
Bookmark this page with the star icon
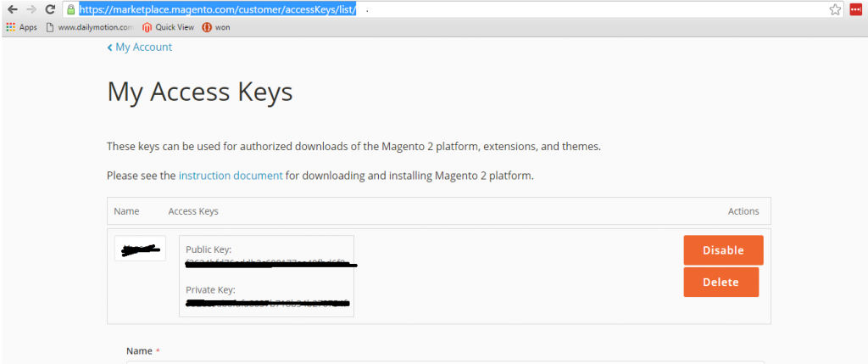835,9
